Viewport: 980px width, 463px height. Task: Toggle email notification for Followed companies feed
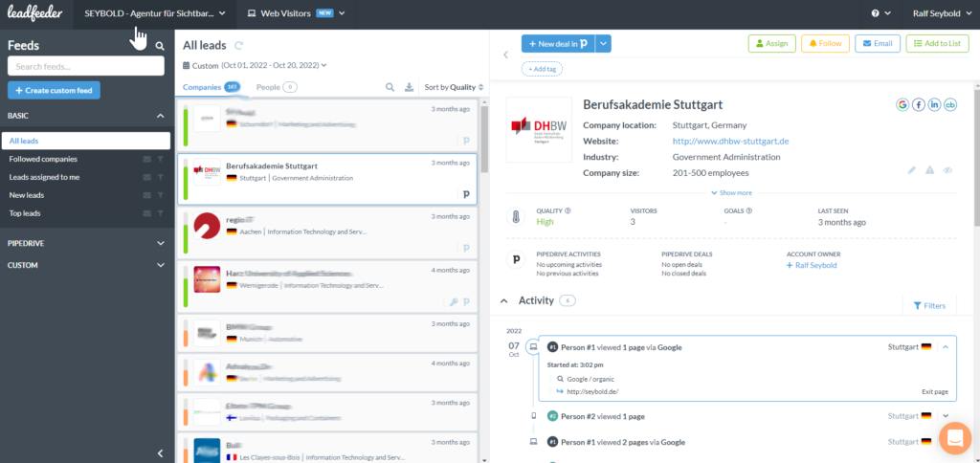point(147,159)
